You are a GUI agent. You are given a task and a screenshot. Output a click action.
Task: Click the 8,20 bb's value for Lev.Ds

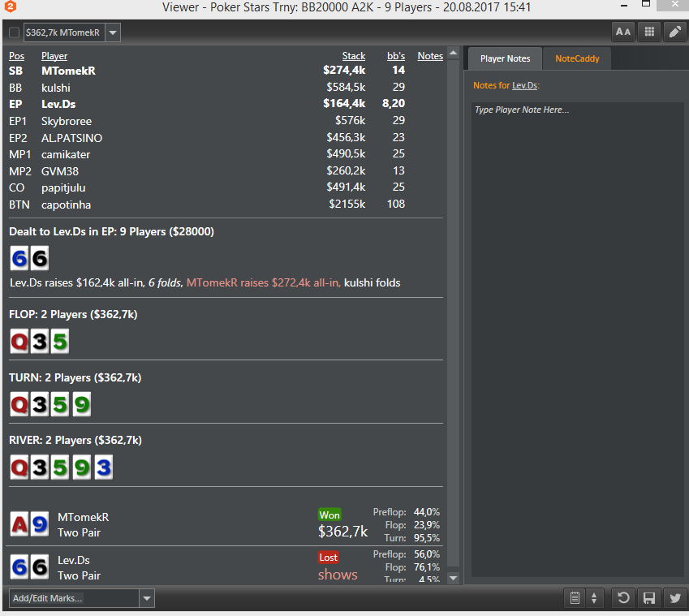tap(394, 103)
